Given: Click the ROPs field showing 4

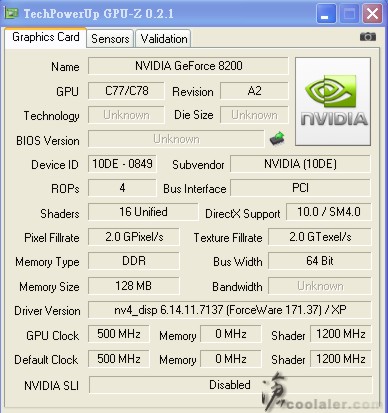Looking at the screenshot, I should coord(122,188).
